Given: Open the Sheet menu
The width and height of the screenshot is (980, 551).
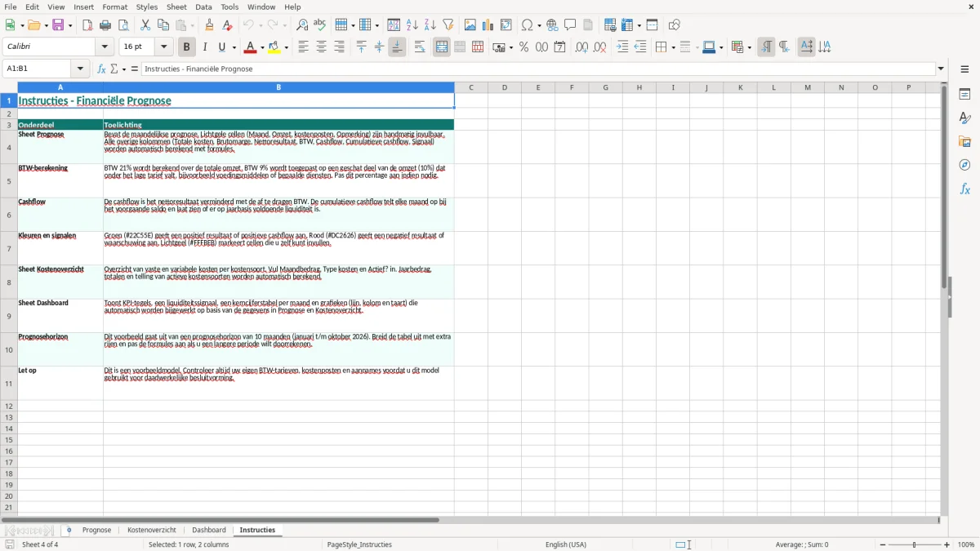Looking at the screenshot, I should pos(176,7).
